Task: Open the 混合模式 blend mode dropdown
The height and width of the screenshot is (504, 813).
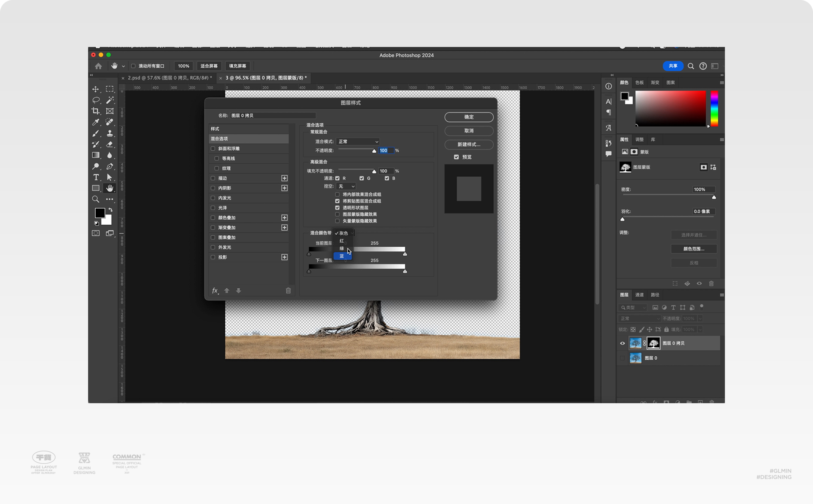Action: pyautogui.click(x=358, y=142)
